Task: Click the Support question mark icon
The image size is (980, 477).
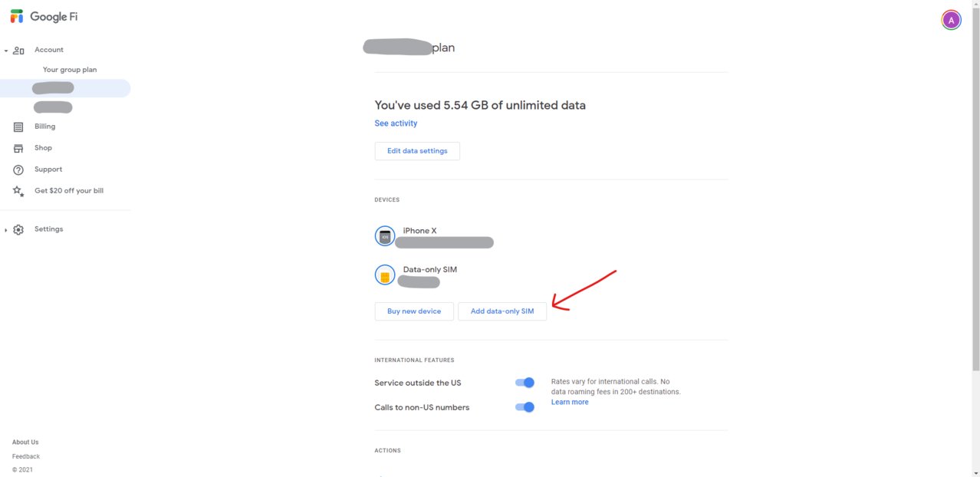Action: point(18,170)
